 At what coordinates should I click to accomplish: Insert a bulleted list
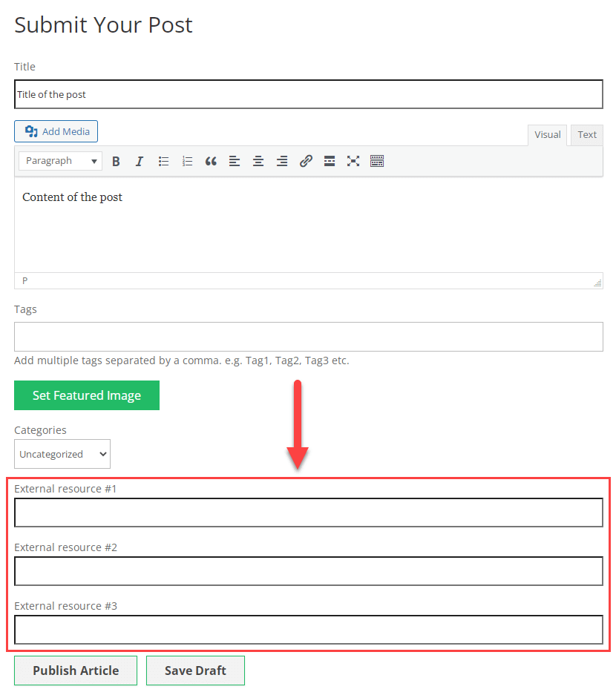click(163, 161)
